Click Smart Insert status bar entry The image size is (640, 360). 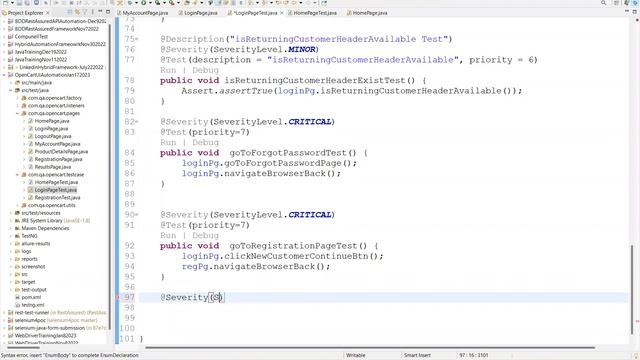point(417,355)
